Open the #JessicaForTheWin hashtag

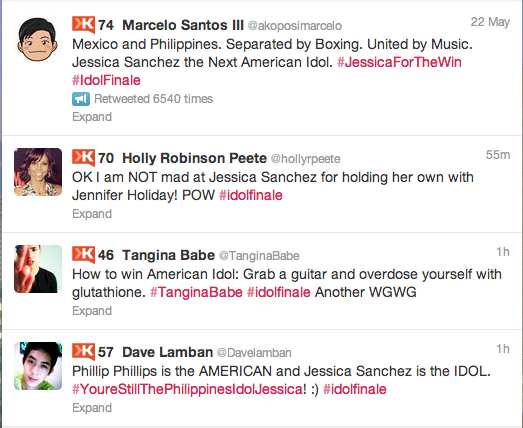(x=399, y=62)
